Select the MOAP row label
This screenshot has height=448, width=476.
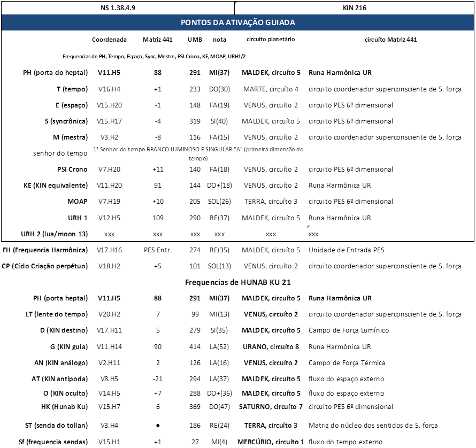(76, 202)
